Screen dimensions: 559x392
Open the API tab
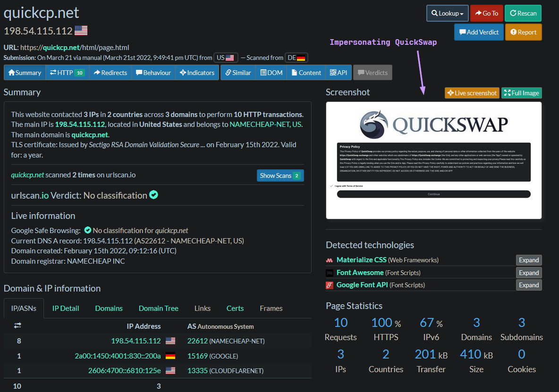pyautogui.click(x=339, y=73)
